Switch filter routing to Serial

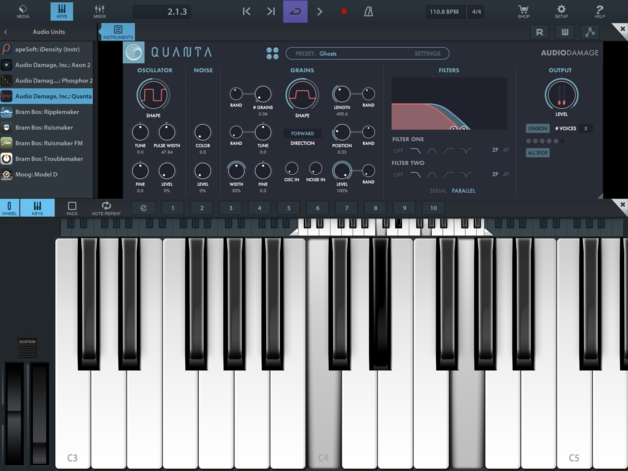pyautogui.click(x=438, y=191)
